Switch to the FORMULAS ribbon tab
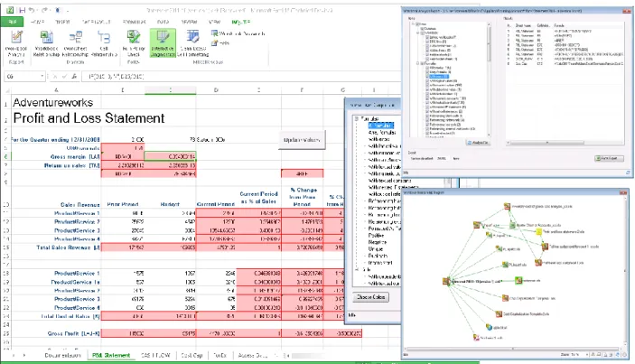635x364 pixels. point(135,22)
